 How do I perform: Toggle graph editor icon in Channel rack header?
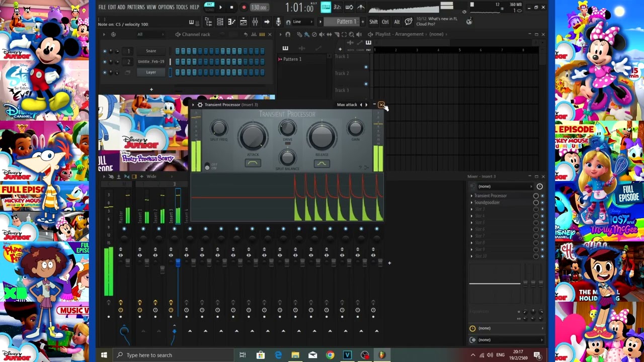click(254, 34)
